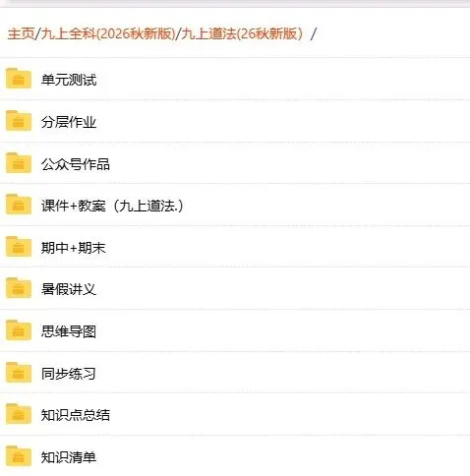Click the folder icon for 课件+教案

(x=19, y=205)
